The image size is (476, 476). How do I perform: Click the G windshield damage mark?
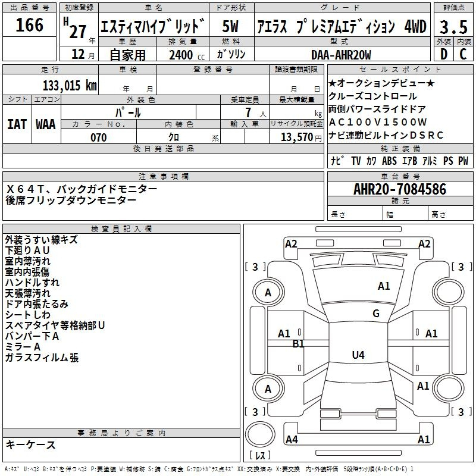[x=375, y=314]
